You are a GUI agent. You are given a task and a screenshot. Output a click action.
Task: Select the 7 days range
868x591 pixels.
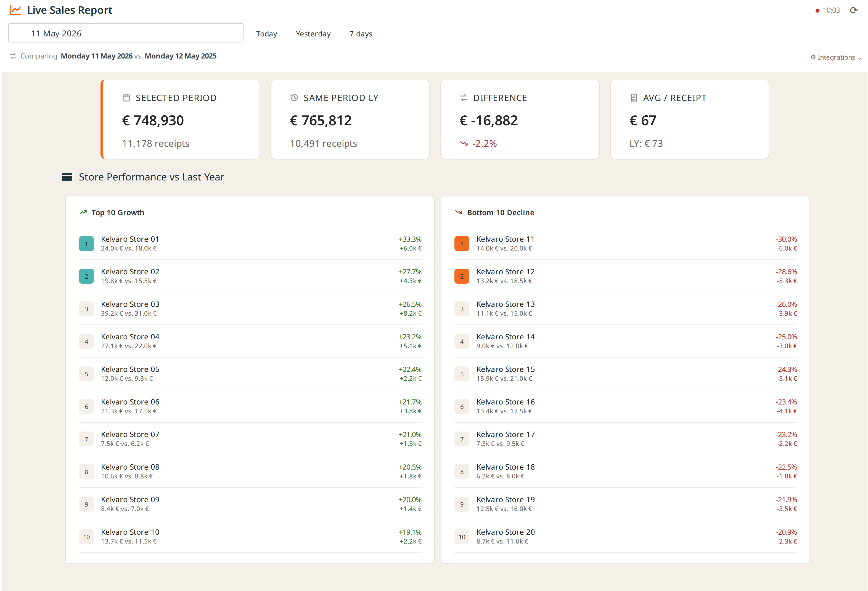point(360,34)
